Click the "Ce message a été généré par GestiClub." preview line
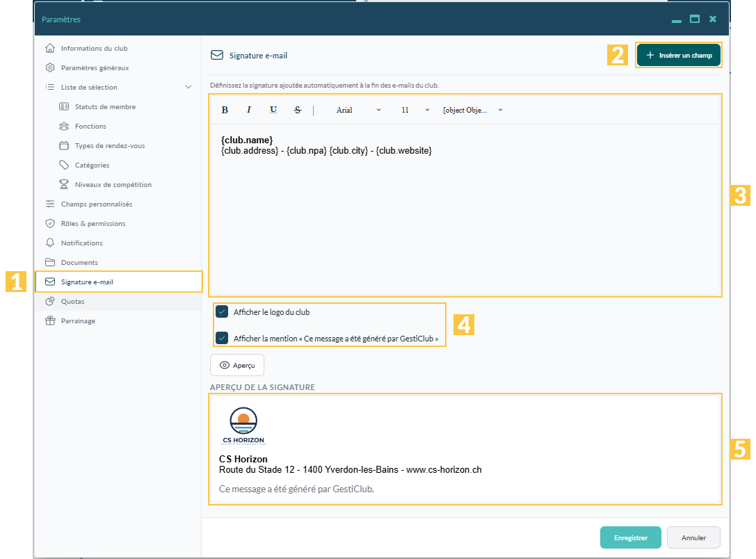The width and height of the screenshot is (756, 559). [296, 489]
